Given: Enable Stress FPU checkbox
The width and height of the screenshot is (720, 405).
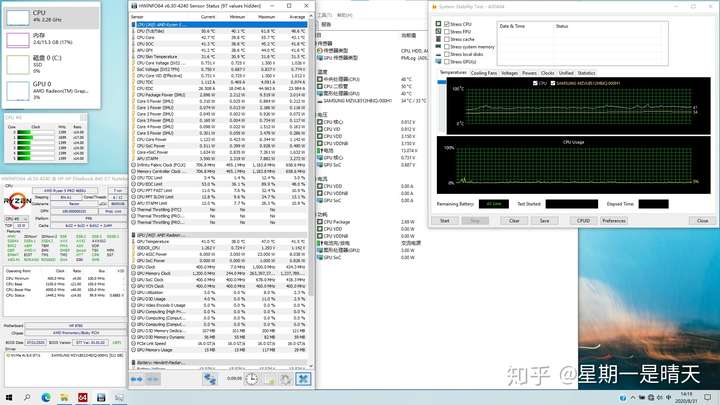Looking at the screenshot, I should tap(446, 32).
